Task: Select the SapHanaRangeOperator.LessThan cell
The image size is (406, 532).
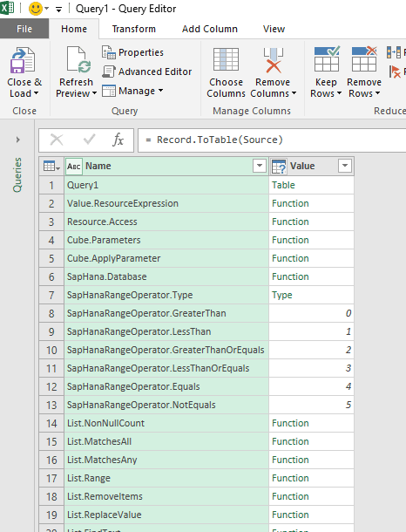Action: (x=166, y=331)
